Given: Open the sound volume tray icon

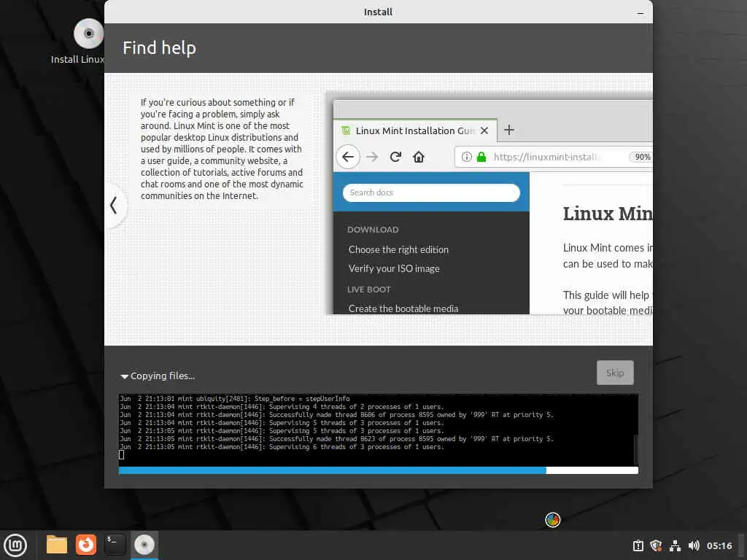Looking at the screenshot, I should pos(694,545).
